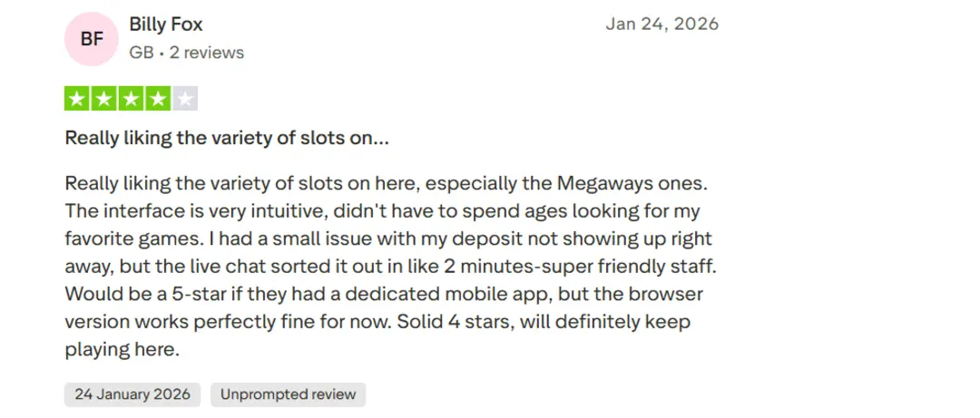Click the Jan 24, 2026 date
980x418 pixels.
[x=661, y=24]
